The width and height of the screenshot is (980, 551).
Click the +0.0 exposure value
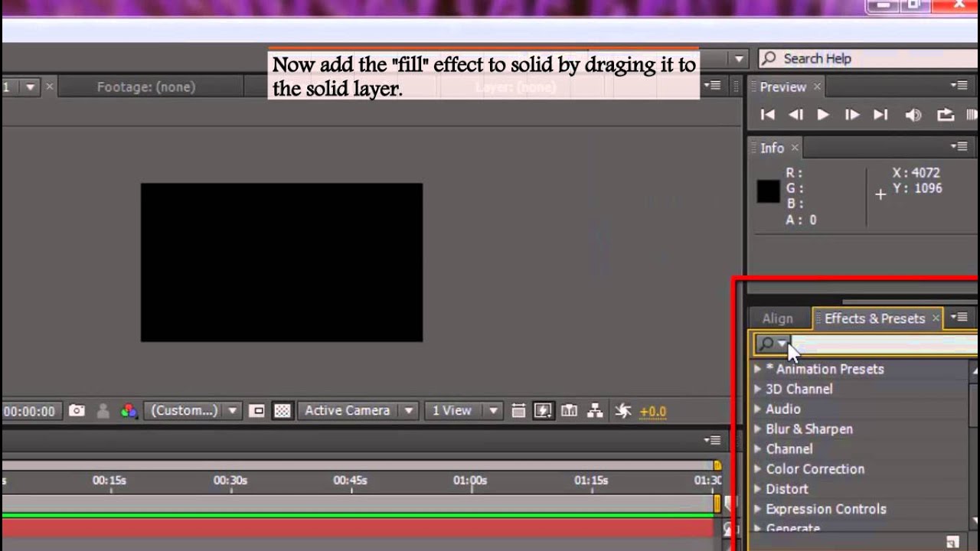(652, 412)
